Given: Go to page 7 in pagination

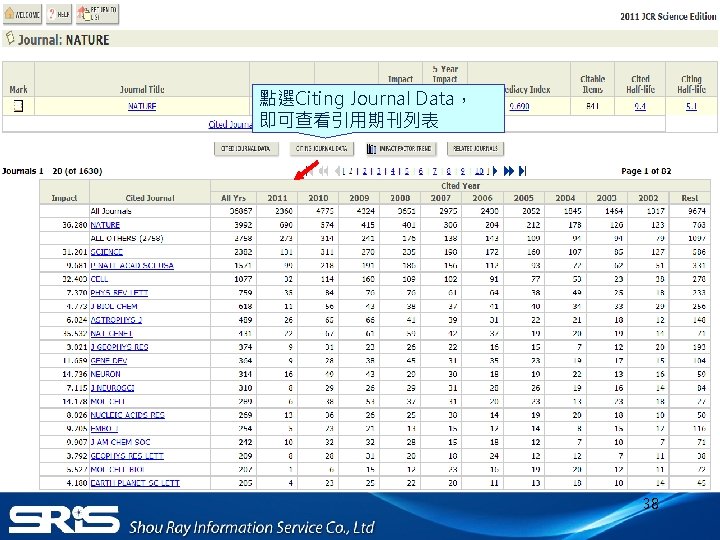Looking at the screenshot, I should 434,171.
